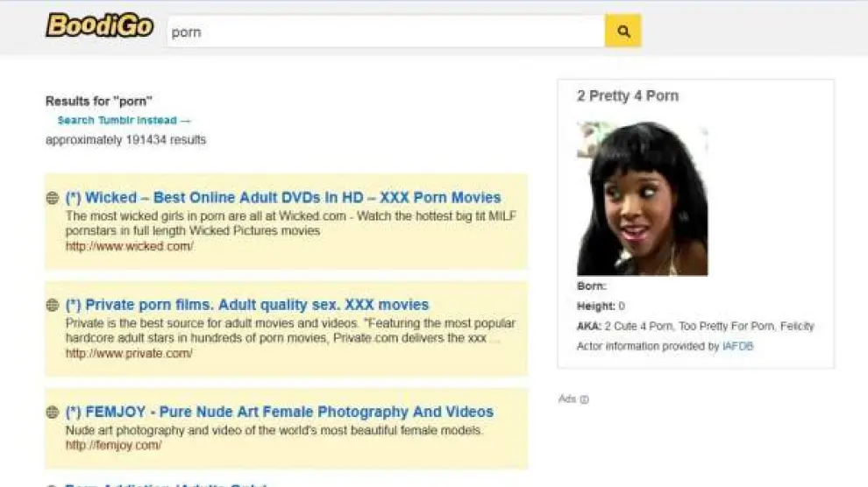Focus the search query input field
This screenshot has width=868, height=487.
(386, 32)
